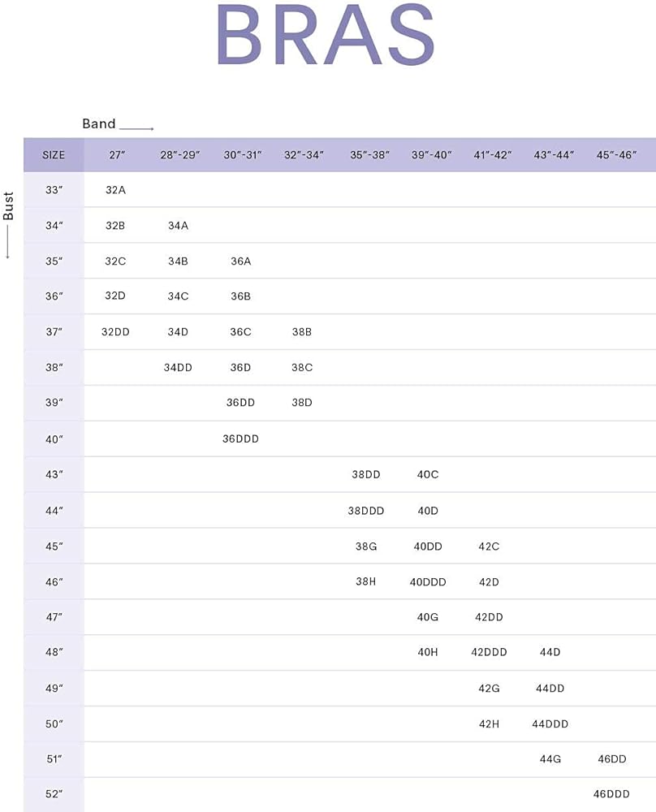Click the 46DDD size cell

[x=611, y=794]
